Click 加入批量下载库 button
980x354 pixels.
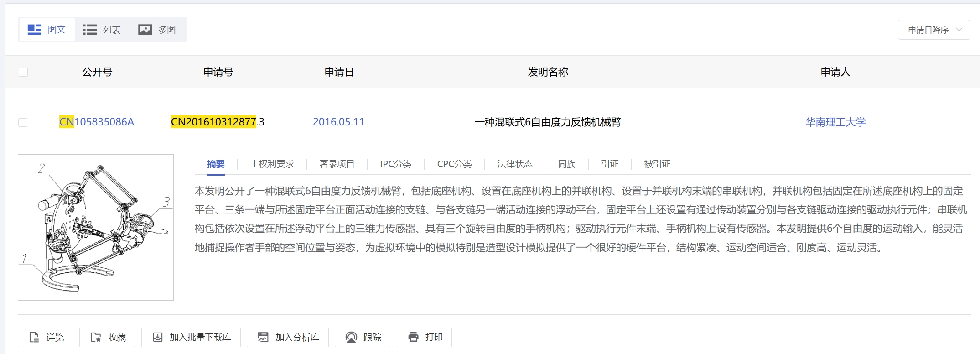191,337
